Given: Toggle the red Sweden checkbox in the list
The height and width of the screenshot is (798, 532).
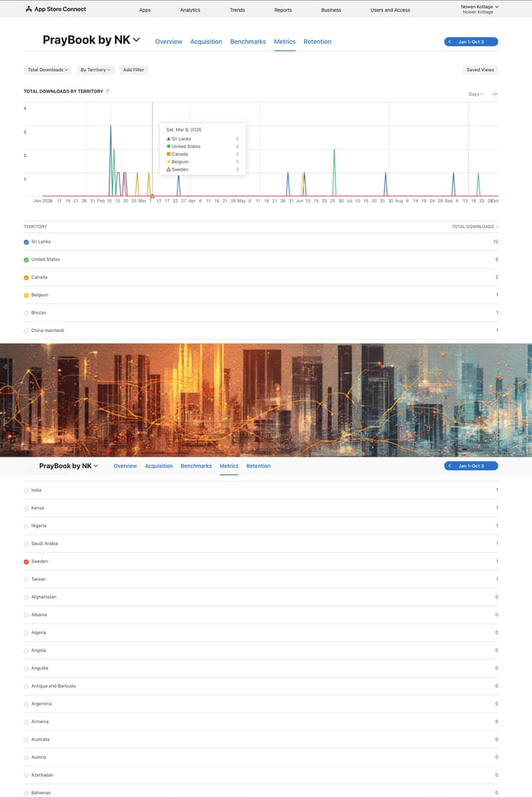Looking at the screenshot, I should tap(26, 562).
